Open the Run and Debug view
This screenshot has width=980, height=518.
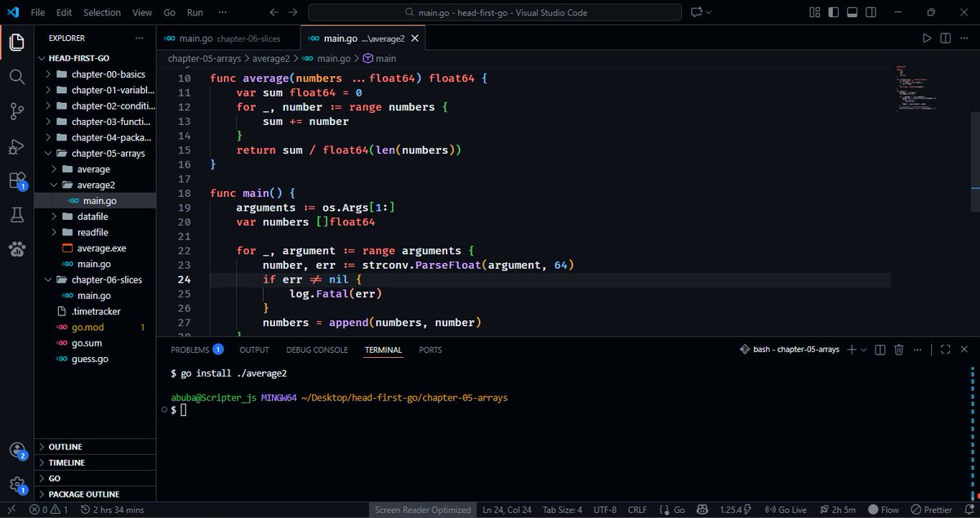[x=17, y=147]
